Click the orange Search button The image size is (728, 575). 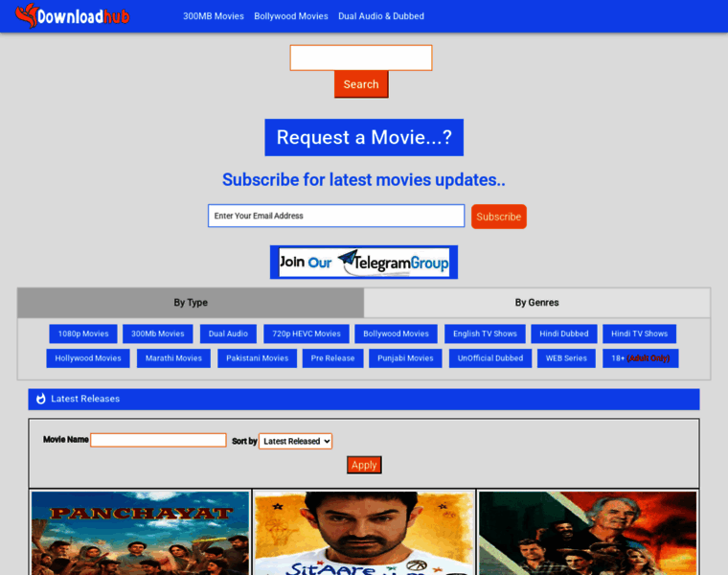pyautogui.click(x=361, y=84)
